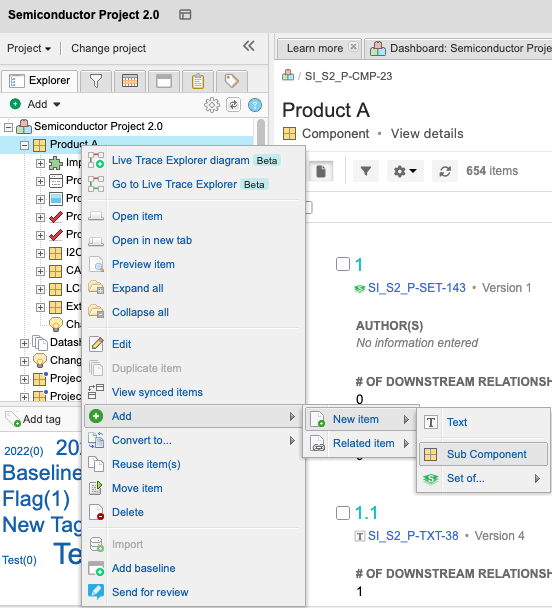Expand the I2C component node
The width and height of the screenshot is (552, 608).
tap(40, 253)
